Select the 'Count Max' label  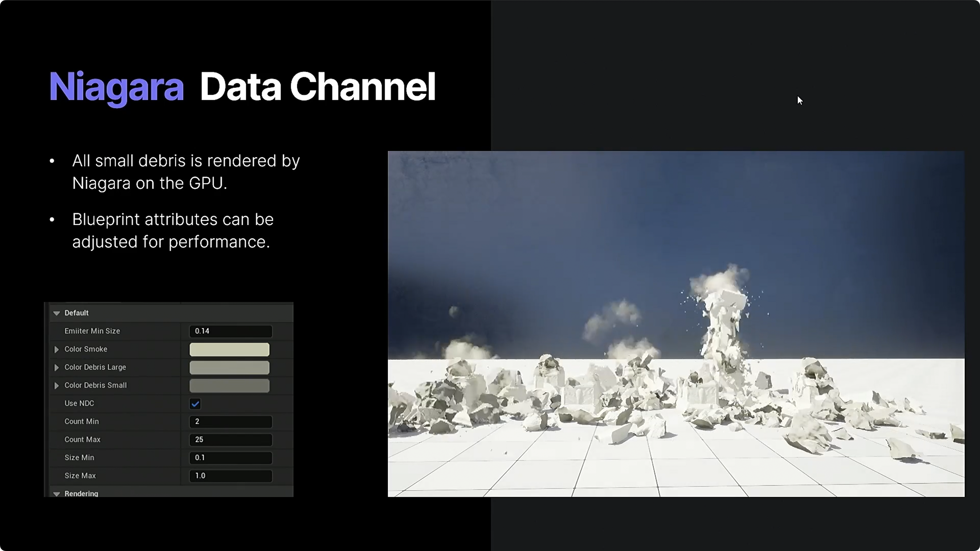point(82,440)
